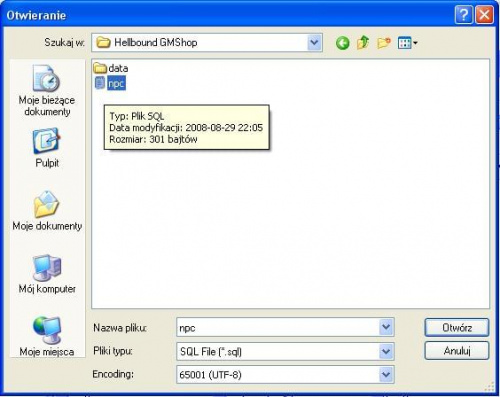This screenshot has width=500, height=397.
Task: Open Mój komputer place
Action: (x=47, y=274)
